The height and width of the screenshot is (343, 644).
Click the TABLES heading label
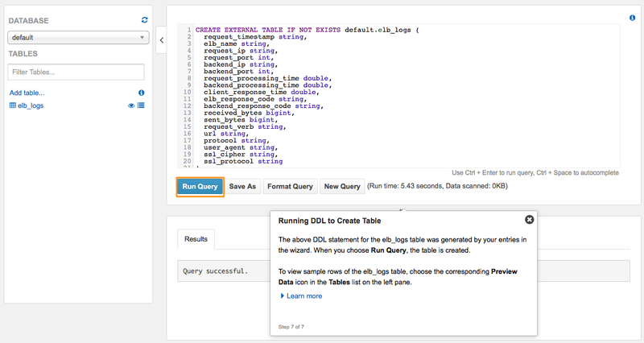pyautogui.click(x=23, y=54)
